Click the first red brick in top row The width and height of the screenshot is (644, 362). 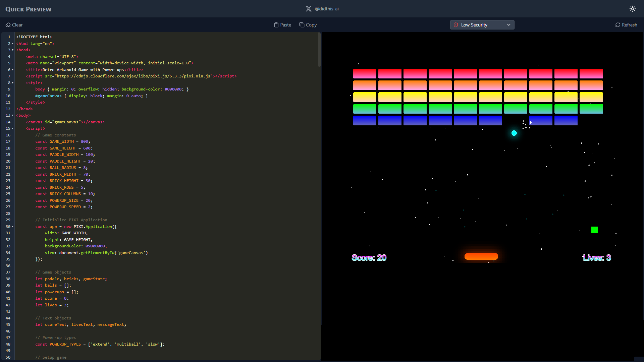coord(365,73)
